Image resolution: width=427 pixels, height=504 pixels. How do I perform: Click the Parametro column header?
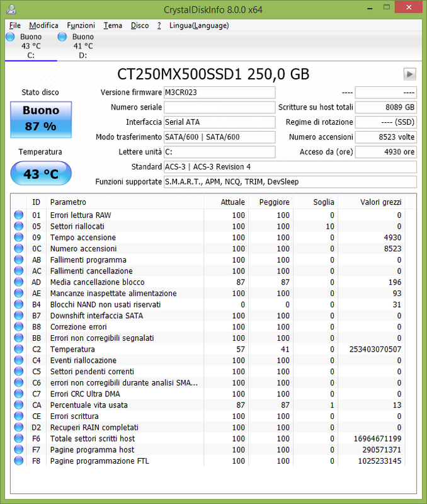125,202
